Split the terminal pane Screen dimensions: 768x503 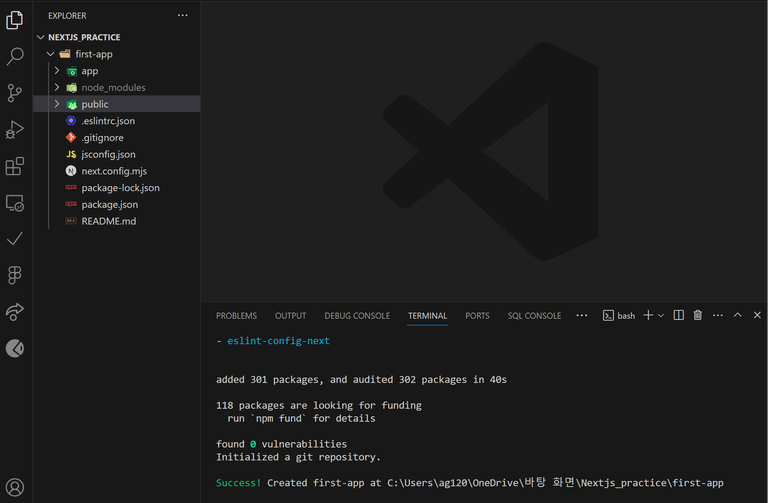click(x=678, y=315)
